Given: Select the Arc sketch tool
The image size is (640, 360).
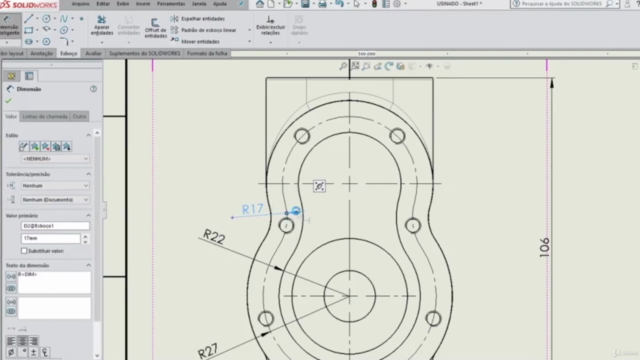Looking at the screenshot, I should click(x=46, y=30).
